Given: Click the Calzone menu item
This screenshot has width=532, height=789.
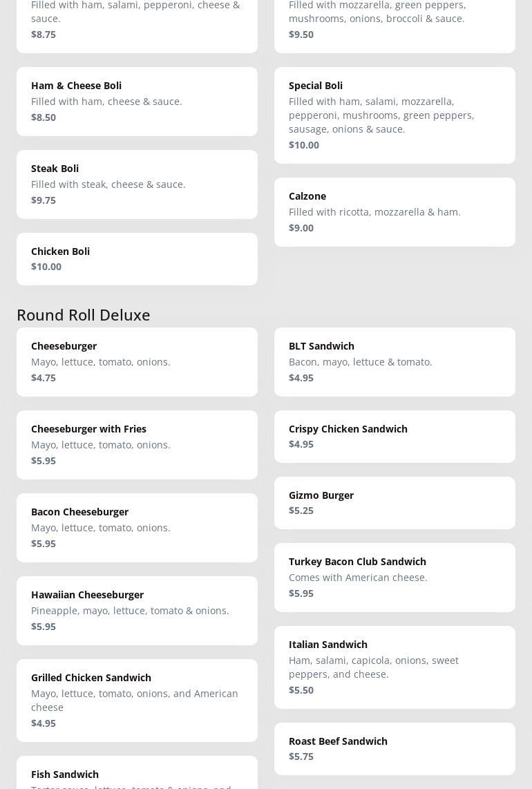Looking at the screenshot, I should [x=395, y=212].
